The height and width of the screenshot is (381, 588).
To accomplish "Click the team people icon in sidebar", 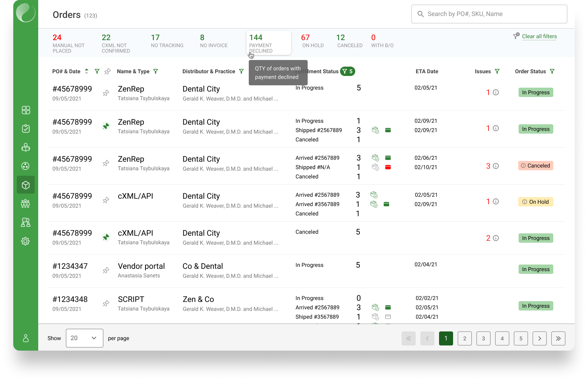I will (x=26, y=204).
